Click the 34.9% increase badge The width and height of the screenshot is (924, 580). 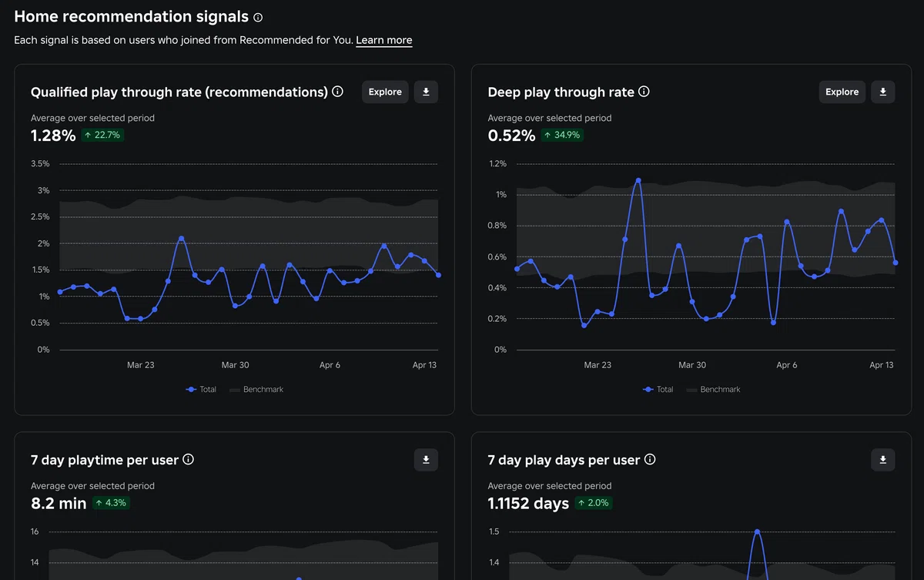tap(561, 135)
